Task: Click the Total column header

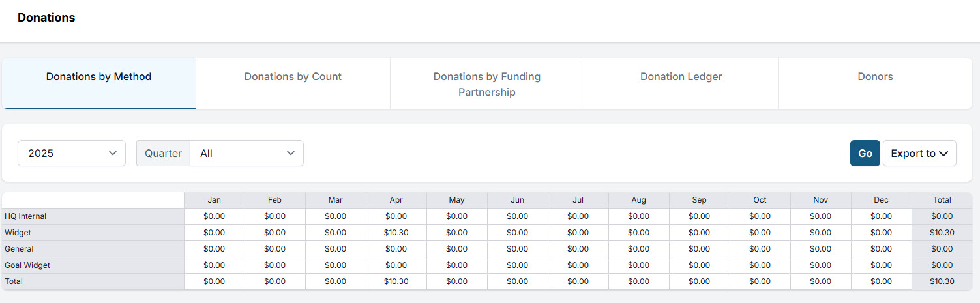Action: (942, 200)
